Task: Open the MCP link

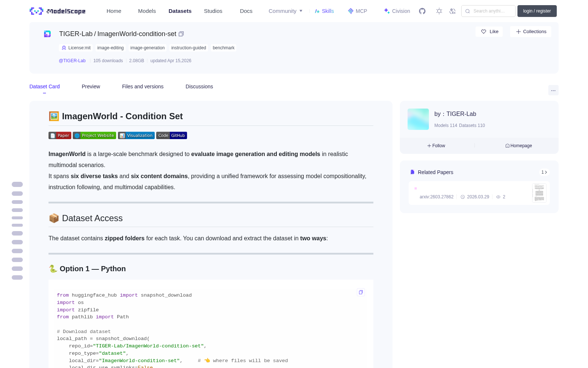Action: 358,11
